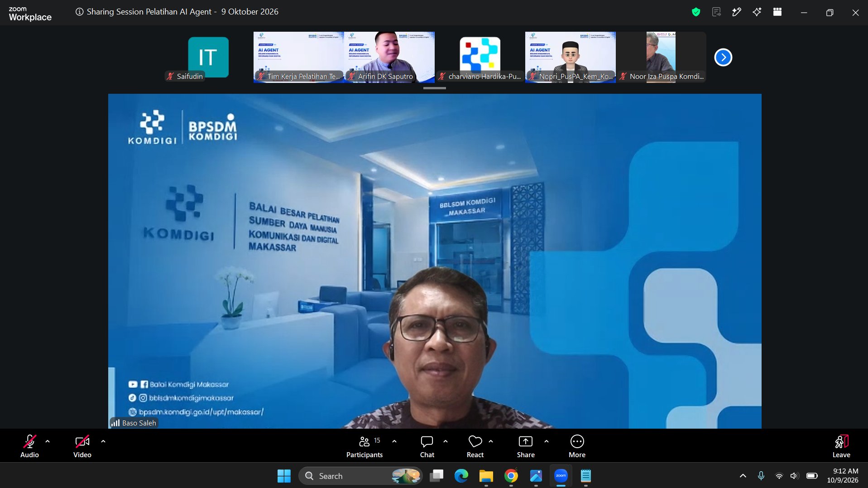Click the Windows Start button

click(284, 476)
